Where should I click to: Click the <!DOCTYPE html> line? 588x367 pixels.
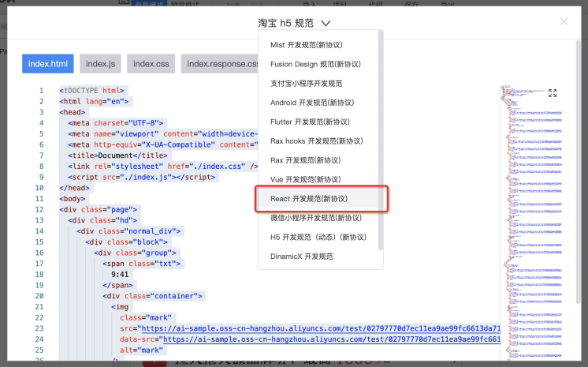91,91
